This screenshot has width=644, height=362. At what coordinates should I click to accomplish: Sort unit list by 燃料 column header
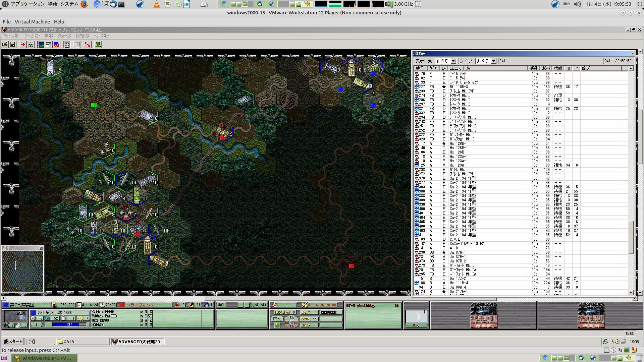pos(546,68)
